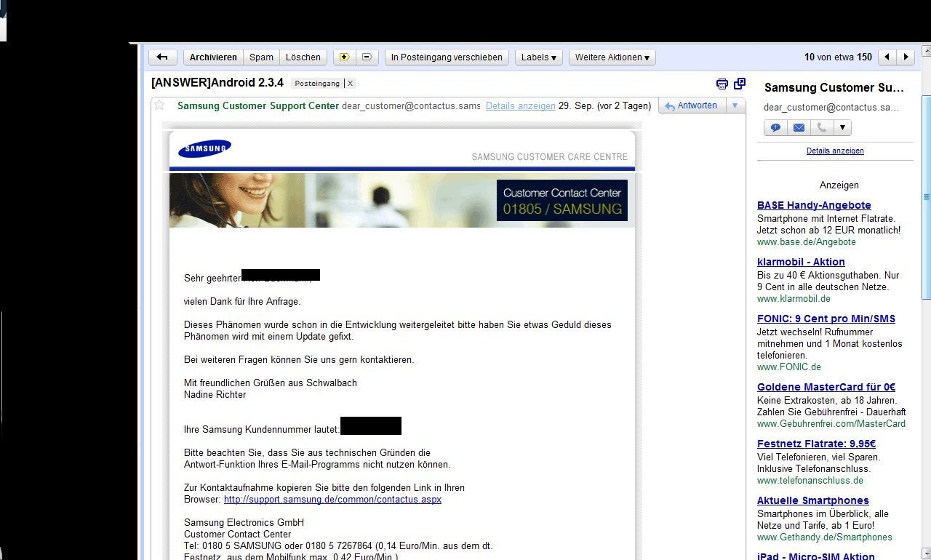Click Antworten to reply
The width and height of the screenshot is (931, 560).
coord(691,105)
